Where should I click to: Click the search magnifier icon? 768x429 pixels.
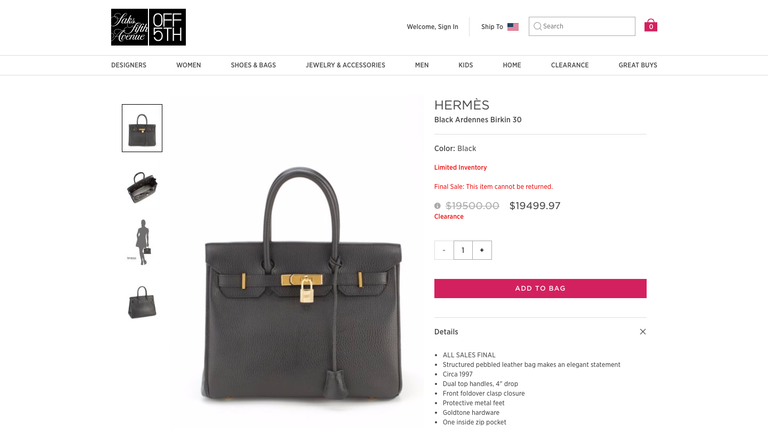pyautogui.click(x=537, y=26)
